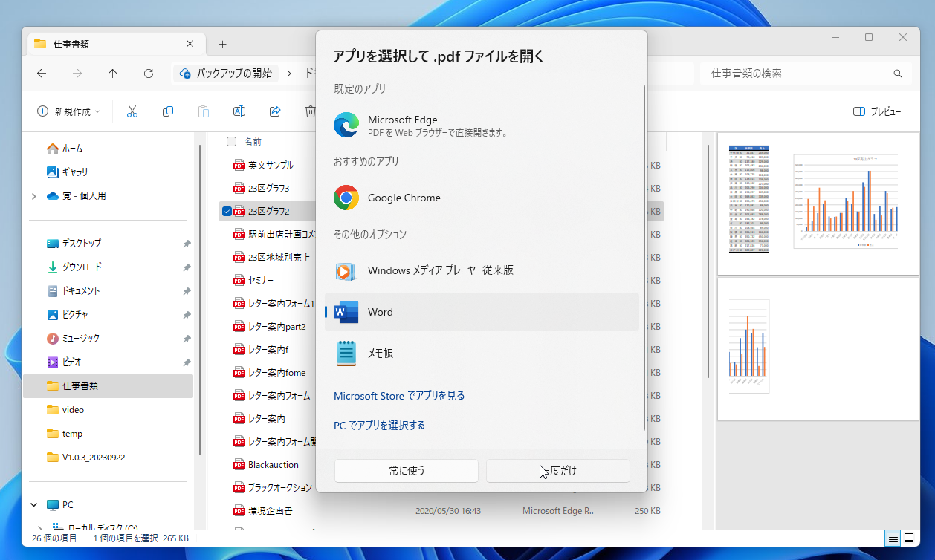Click the Explorer forward arrow
Screen dimensions: 935x560
[77, 74]
